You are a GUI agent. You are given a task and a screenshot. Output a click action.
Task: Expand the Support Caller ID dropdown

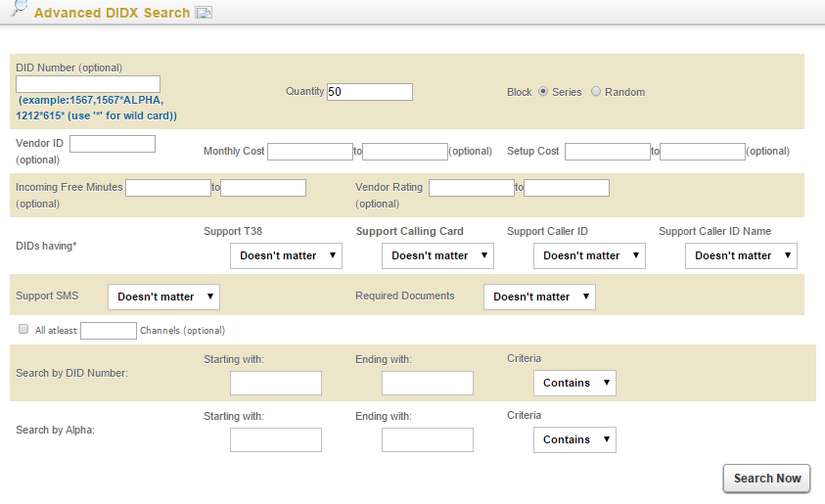click(589, 255)
